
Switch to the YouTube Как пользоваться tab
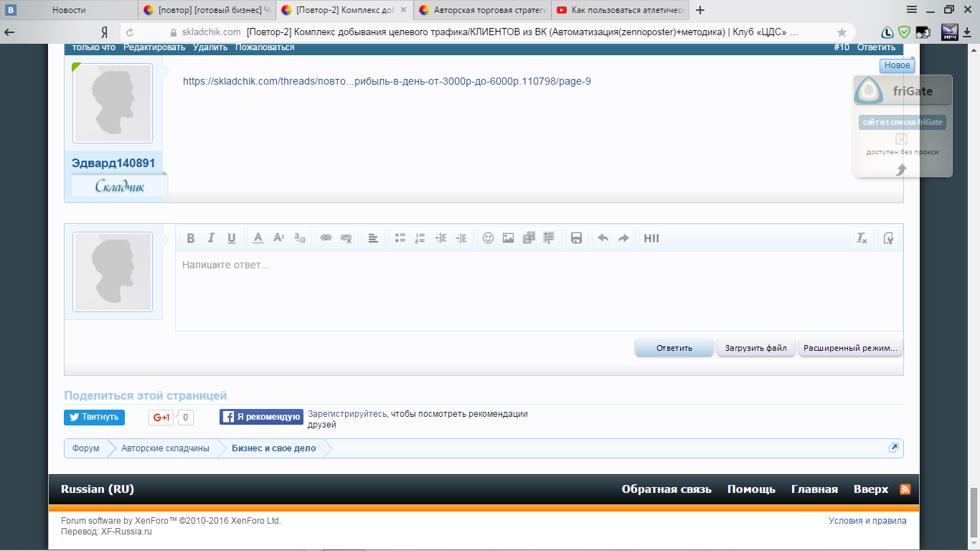621,10
